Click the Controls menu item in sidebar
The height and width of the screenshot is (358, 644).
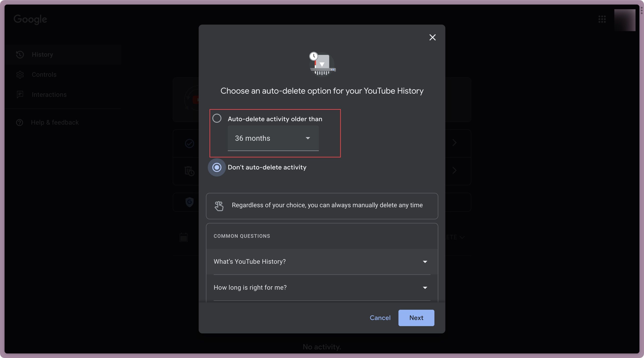[44, 74]
